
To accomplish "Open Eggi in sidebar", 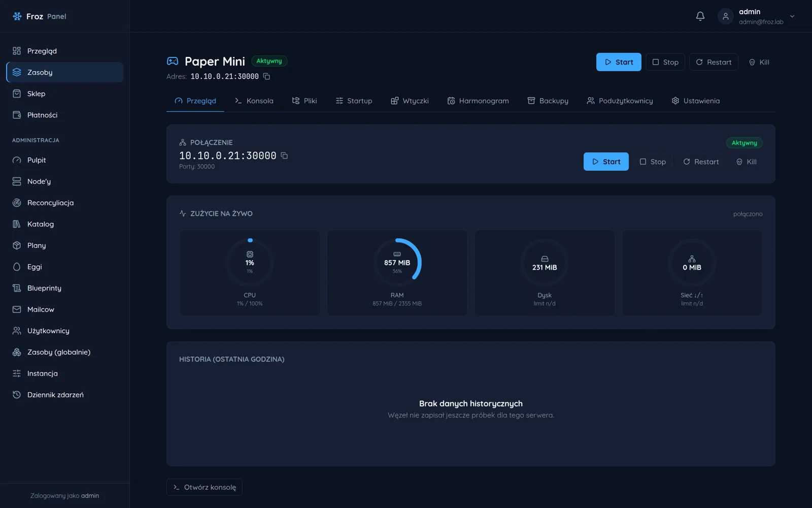I will pos(65,267).
